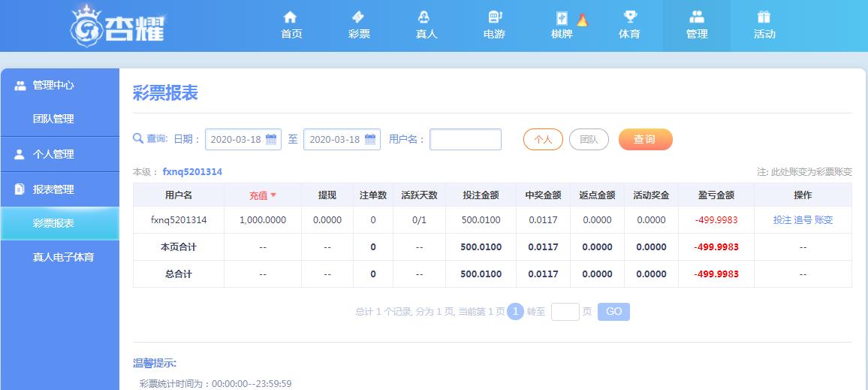
Task: Select the 个人 filter option
Action: click(543, 140)
